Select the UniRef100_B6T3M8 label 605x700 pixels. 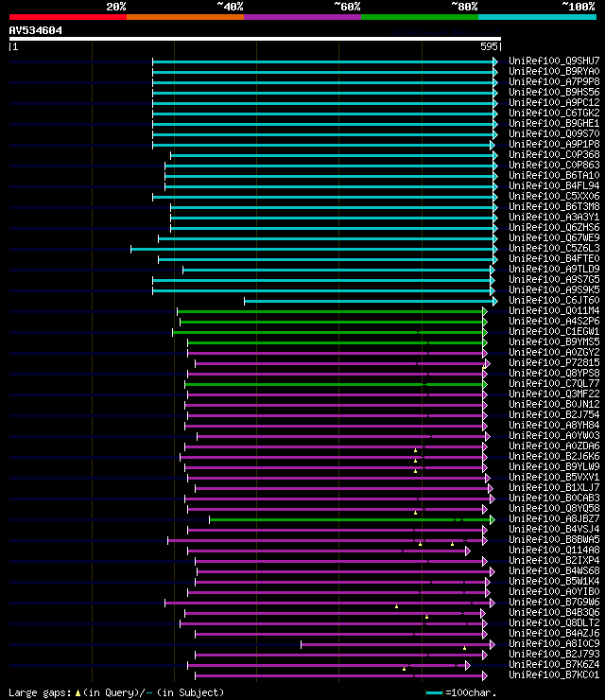pyautogui.click(x=554, y=207)
